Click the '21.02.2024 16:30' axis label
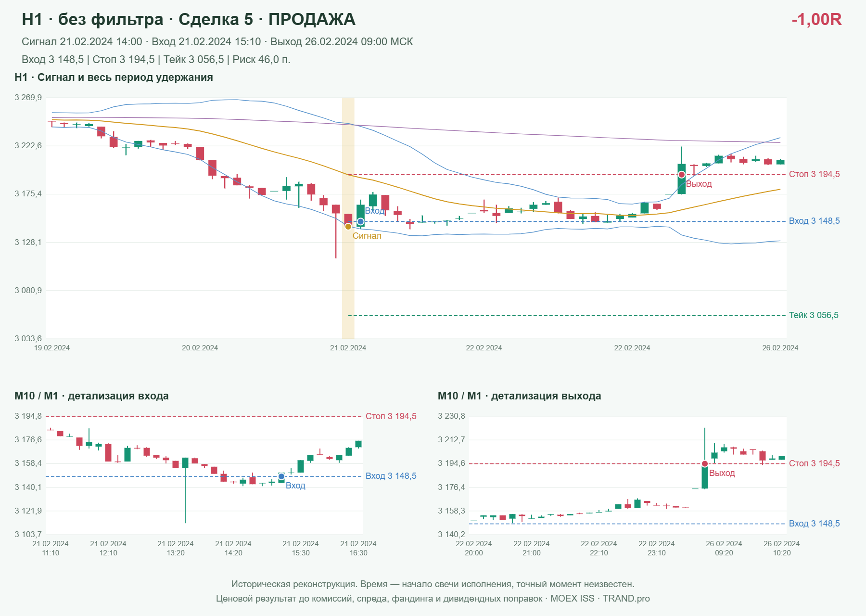Image resolution: width=866 pixels, height=616 pixels. (358, 548)
